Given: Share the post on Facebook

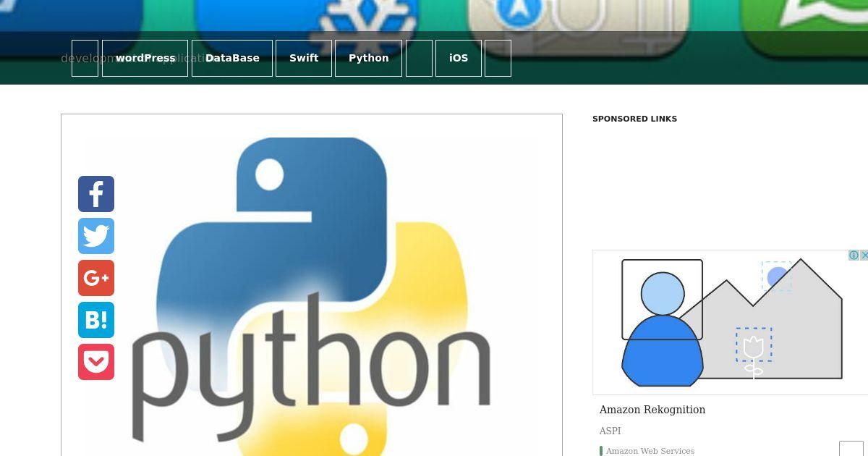Looking at the screenshot, I should coord(96,194).
